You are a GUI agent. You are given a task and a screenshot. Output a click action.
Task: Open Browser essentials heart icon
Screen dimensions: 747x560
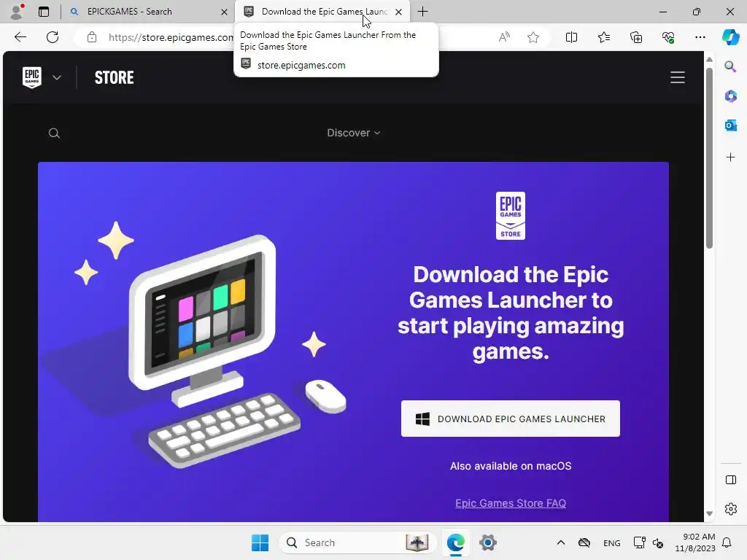tap(668, 37)
